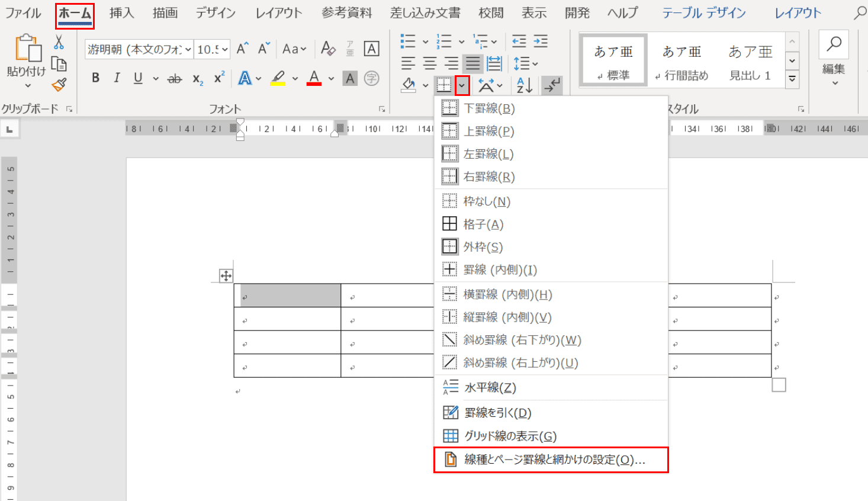Image resolution: width=868 pixels, height=501 pixels.
Task: Click the Align Left icon
Action: [x=408, y=63]
